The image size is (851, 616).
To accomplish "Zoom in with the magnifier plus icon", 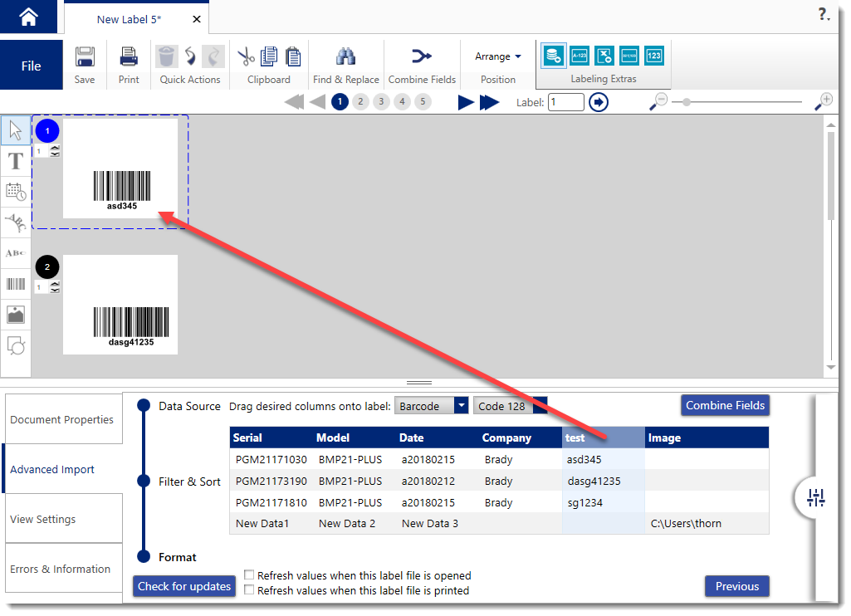I will pos(824,101).
